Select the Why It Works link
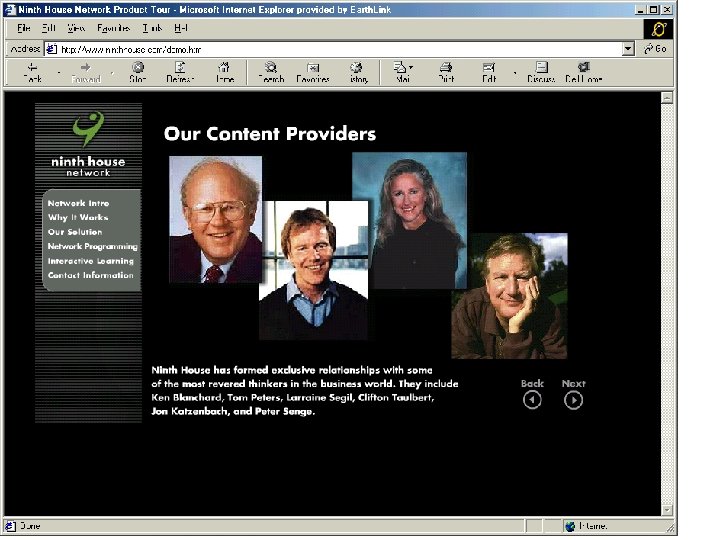The height and width of the screenshot is (540, 720). (78, 217)
